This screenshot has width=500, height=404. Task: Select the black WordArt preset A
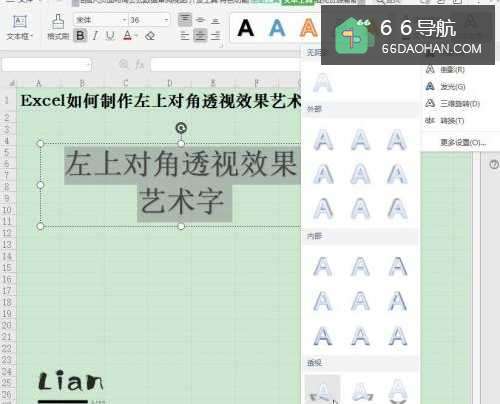[246, 28]
